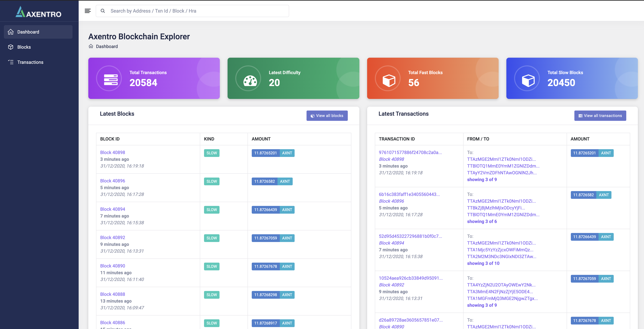Click the Total Transactions 20584 card
The image size is (644, 329).
(x=154, y=78)
